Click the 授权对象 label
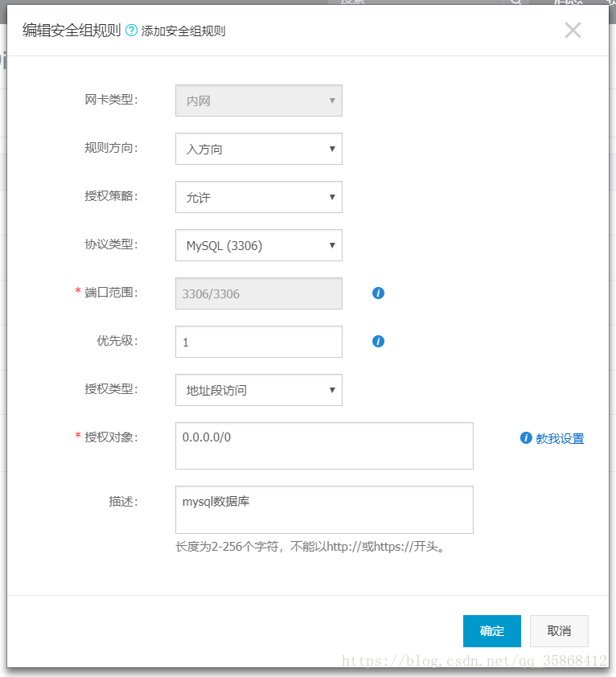The height and width of the screenshot is (677, 616). coord(111,437)
